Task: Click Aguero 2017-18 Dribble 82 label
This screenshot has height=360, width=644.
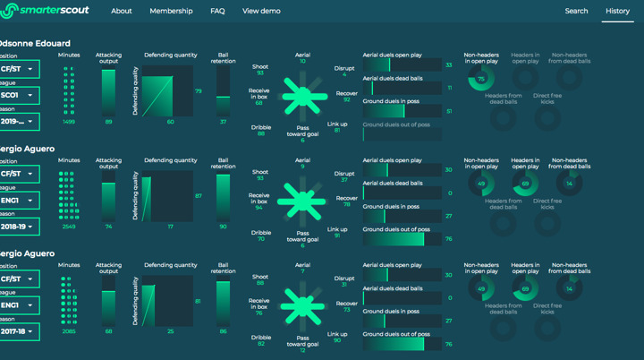Action: point(261,340)
